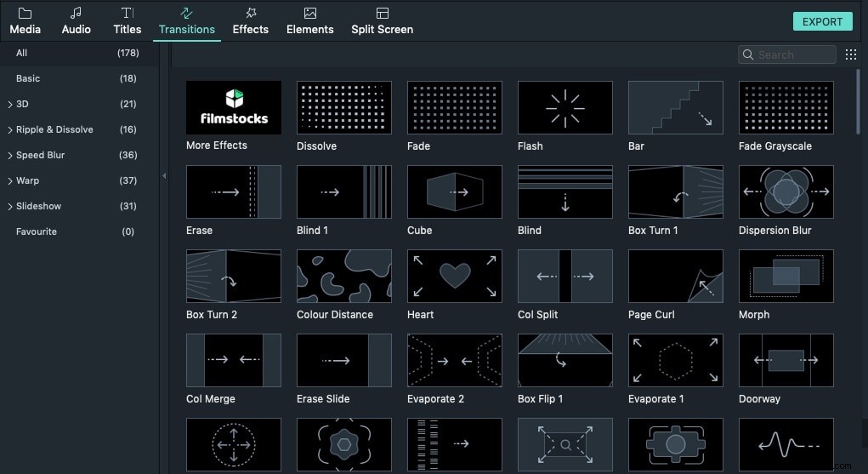Open the Media tab
This screenshot has width=868, height=474.
25,21
